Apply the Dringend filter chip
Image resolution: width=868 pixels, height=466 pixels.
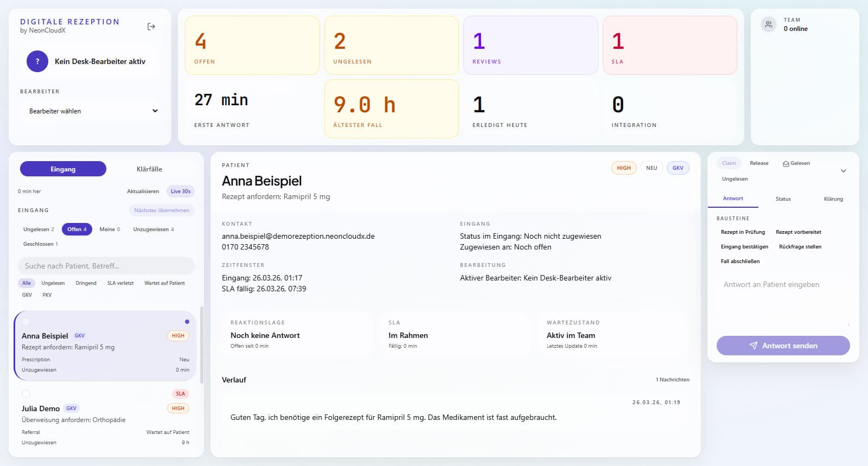[86, 283]
